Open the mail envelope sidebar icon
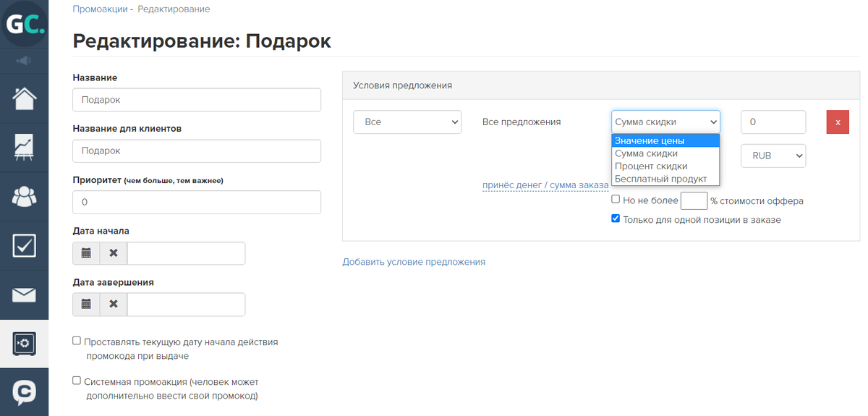The width and height of the screenshot is (868, 416). pos(25,294)
